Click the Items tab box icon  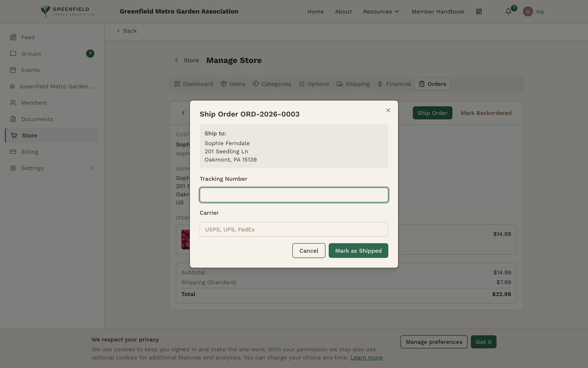tap(224, 84)
